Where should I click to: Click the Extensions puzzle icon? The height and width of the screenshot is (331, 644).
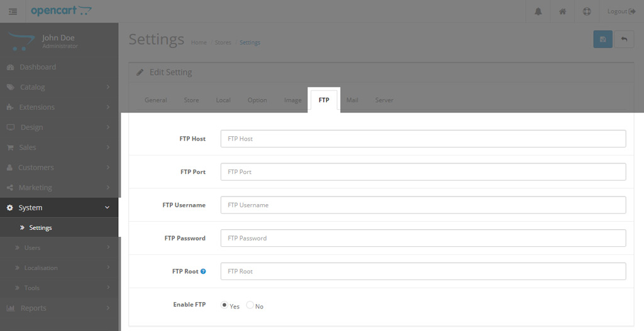[x=10, y=107]
